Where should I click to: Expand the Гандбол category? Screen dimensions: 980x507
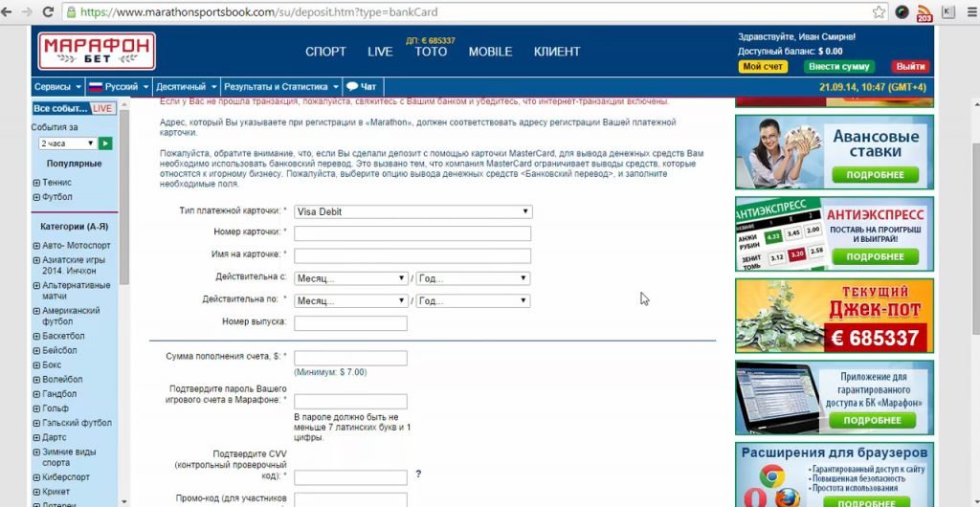point(36,395)
